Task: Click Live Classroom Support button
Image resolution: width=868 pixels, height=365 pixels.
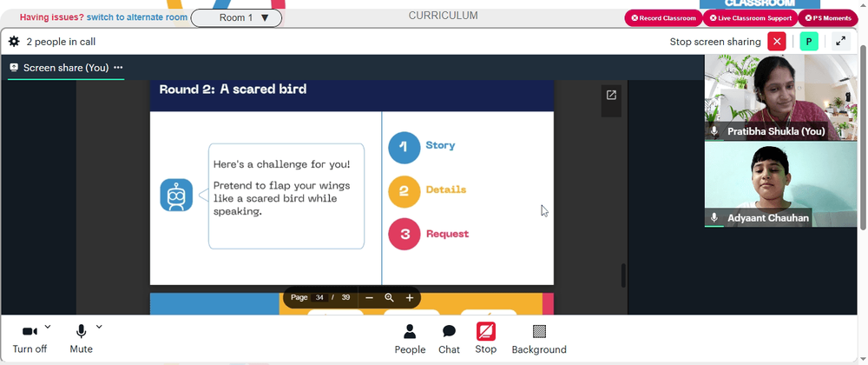Action: click(751, 18)
